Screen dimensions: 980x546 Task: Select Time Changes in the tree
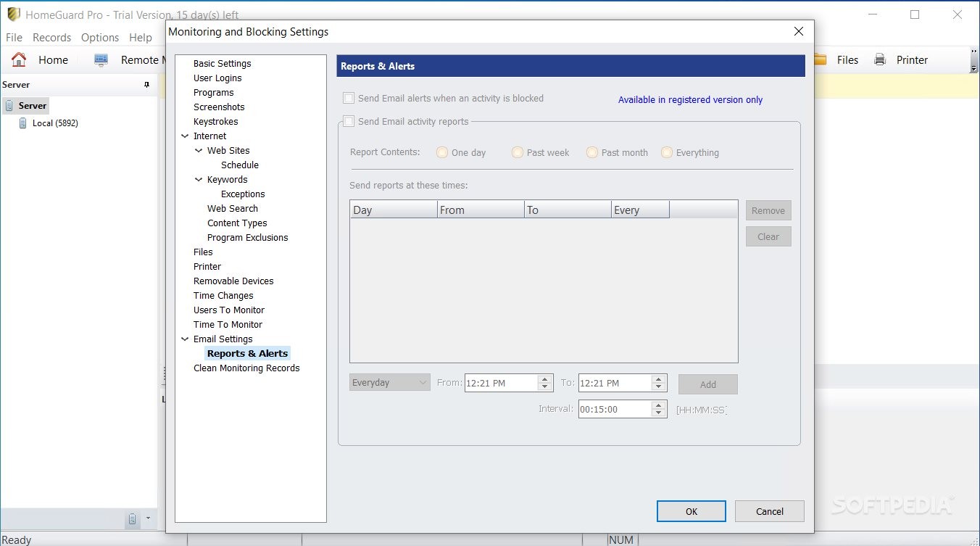pos(223,296)
